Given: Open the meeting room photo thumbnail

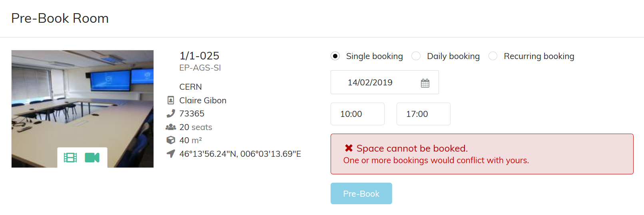Looking at the screenshot, I should click(82, 109).
